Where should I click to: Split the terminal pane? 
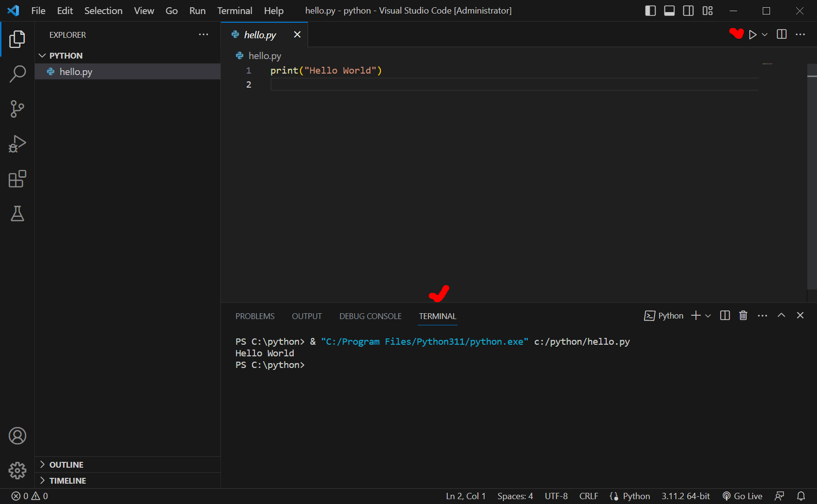pos(725,316)
